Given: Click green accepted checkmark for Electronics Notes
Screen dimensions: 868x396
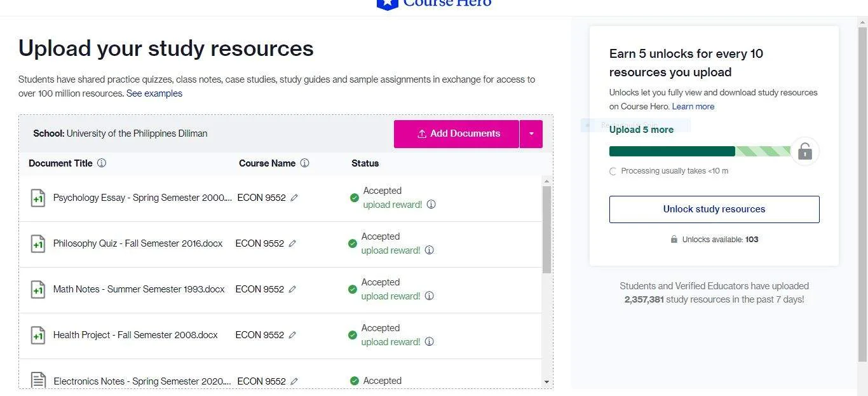Looking at the screenshot, I should [355, 381].
